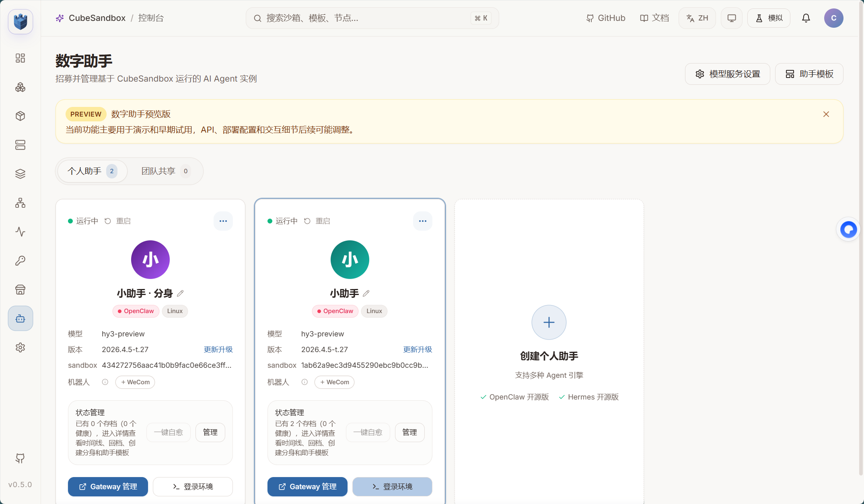Click 管理 on 小助手 · 分身 card
The height and width of the screenshot is (504, 864).
210,432
